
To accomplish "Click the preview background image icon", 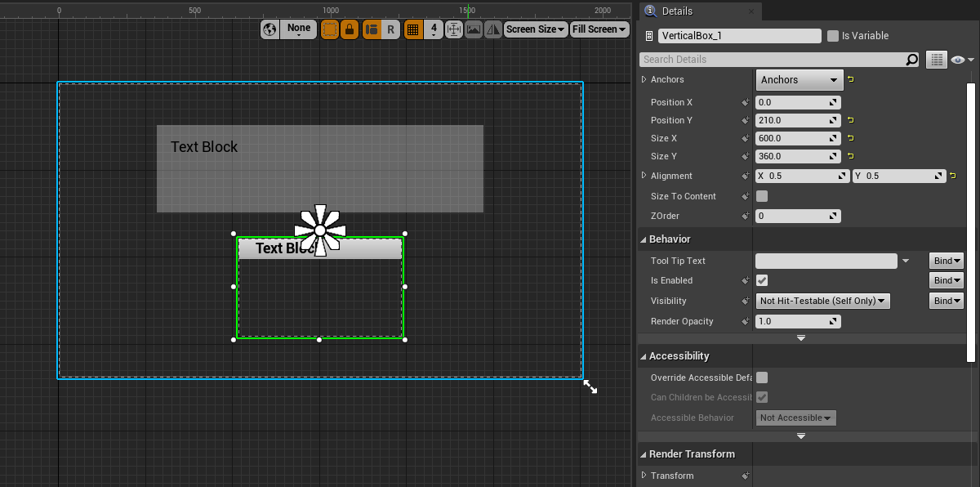I will pos(474,29).
